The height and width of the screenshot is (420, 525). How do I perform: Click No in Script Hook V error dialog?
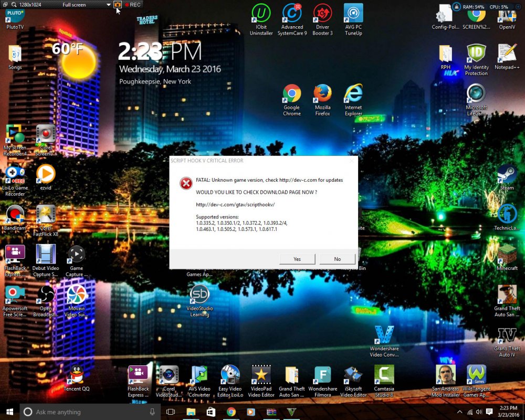coord(337,259)
